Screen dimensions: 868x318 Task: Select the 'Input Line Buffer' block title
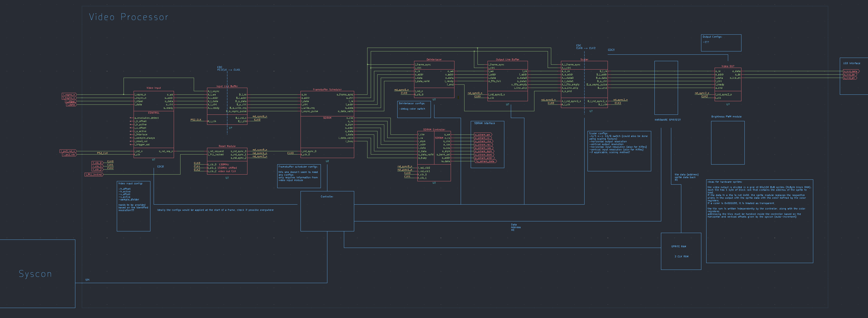pyautogui.click(x=227, y=86)
